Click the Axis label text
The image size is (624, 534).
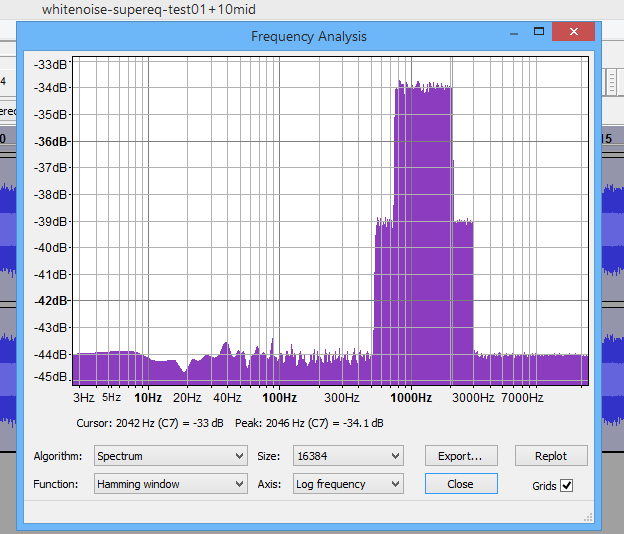coord(269,484)
